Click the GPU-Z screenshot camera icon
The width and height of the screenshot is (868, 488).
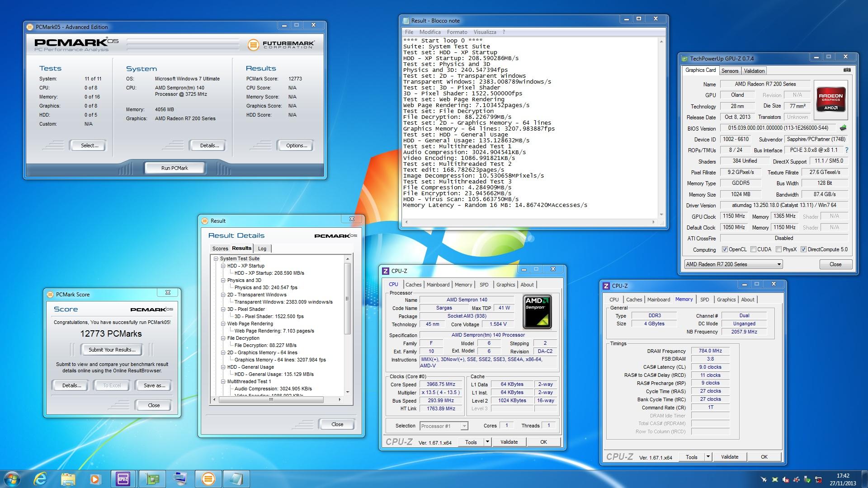coord(847,70)
